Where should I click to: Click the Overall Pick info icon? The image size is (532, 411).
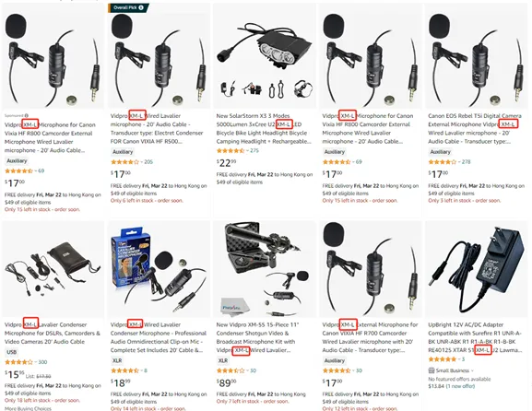point(141,7)
